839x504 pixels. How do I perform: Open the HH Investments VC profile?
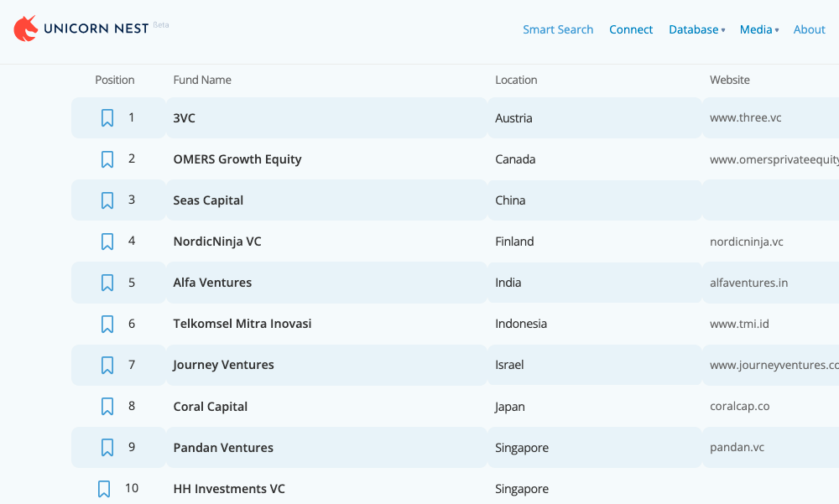click(x=229, y=489)
